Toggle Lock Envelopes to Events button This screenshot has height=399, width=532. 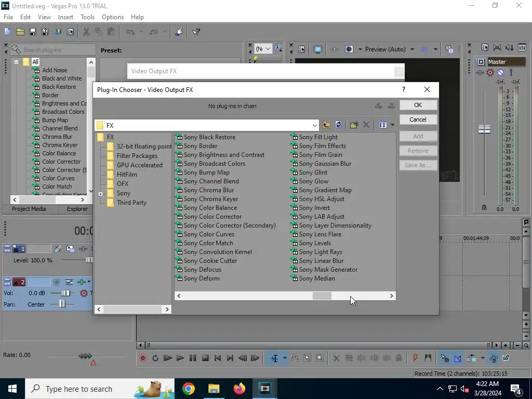[494, 358]
